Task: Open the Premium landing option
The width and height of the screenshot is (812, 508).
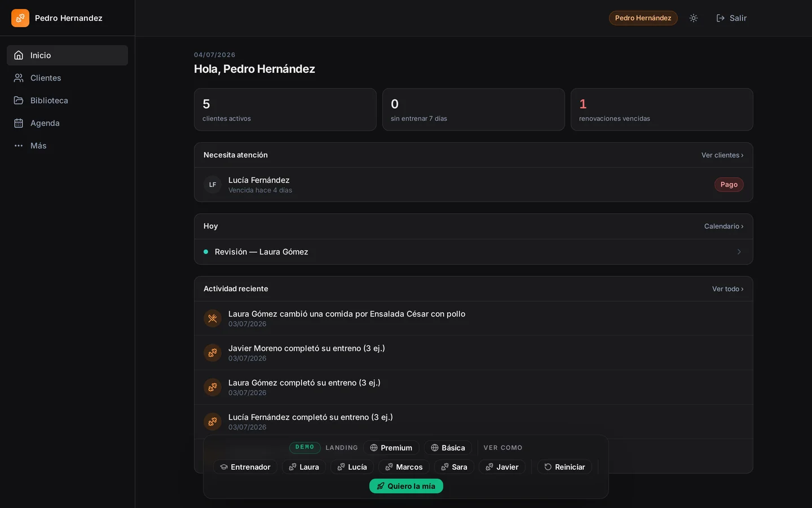Action: pos(391,448)
